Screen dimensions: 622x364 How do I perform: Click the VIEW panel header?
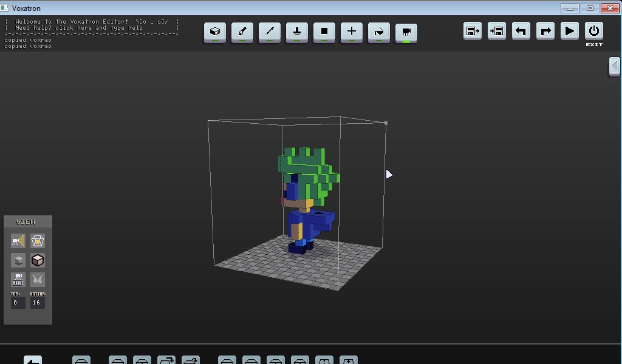tap(28, 222)
